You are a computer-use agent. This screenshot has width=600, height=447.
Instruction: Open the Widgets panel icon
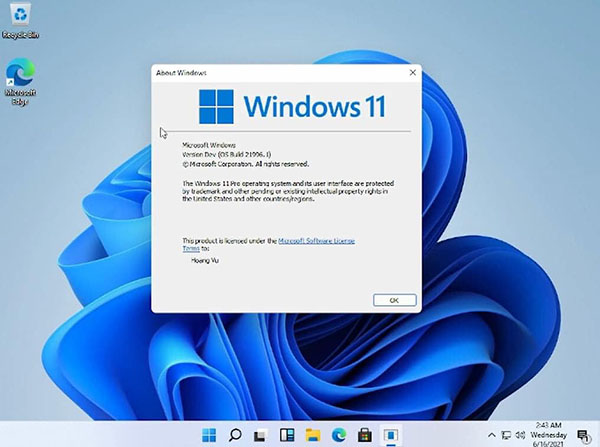coord(286,436)
